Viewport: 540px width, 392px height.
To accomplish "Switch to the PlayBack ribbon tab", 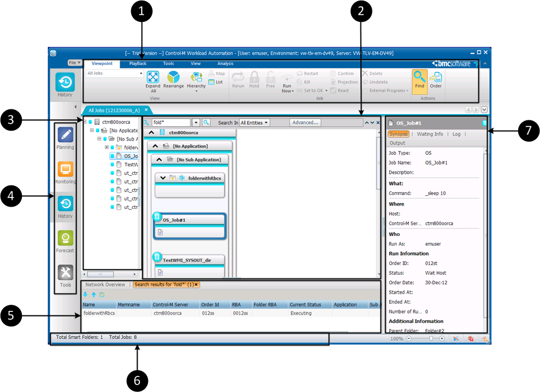I will click(138, 63).
